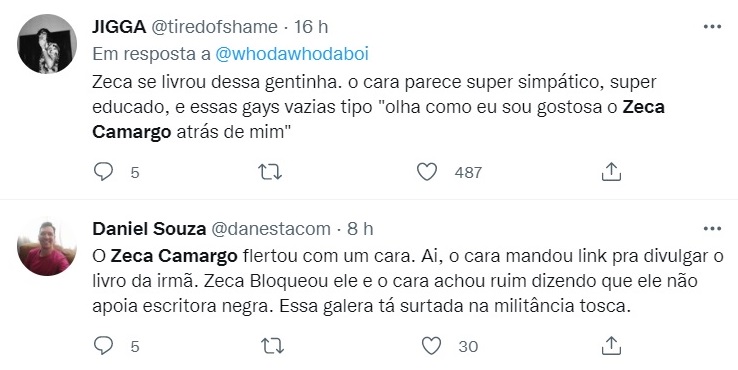
Task: Open JIGGA's profile by display name
Action: (119, 27)
